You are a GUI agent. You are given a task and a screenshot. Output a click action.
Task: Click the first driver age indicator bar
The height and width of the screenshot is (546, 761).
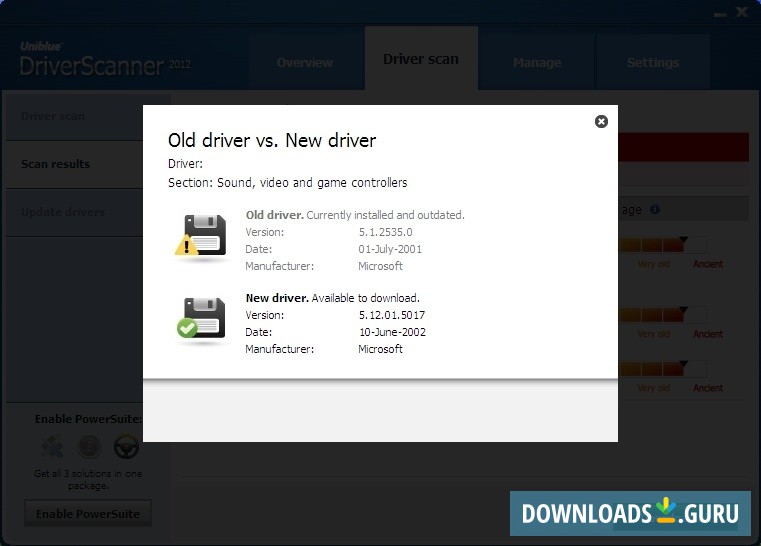coord(662,244)
